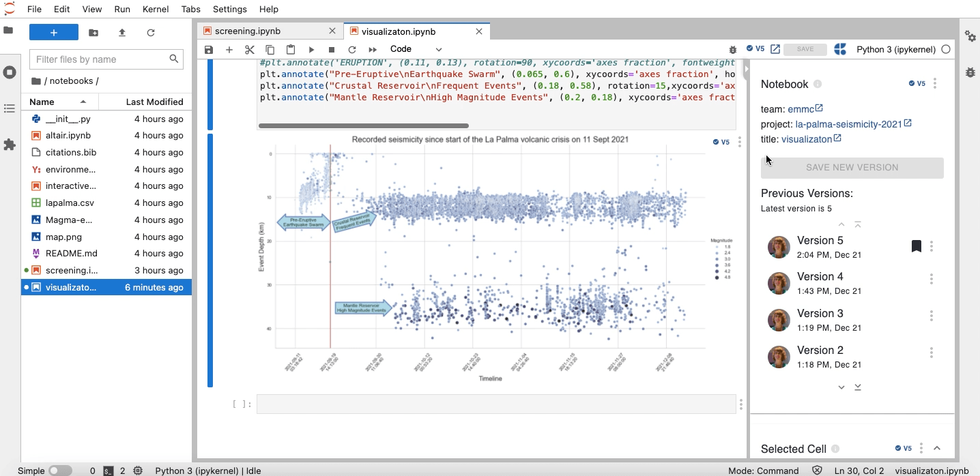Run the selected cell
The width and height of the screenshot is (980, 476).
tap(311, 50)
